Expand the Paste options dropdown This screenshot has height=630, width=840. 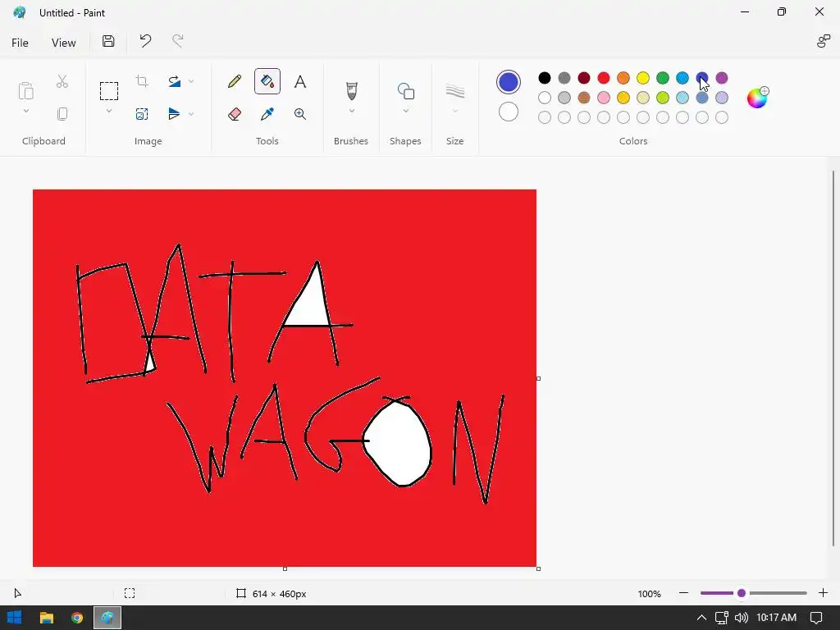[x=25, y=111]
